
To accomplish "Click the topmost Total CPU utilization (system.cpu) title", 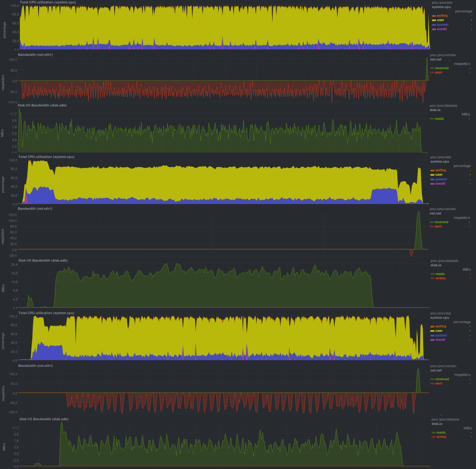I will point(48,2).
